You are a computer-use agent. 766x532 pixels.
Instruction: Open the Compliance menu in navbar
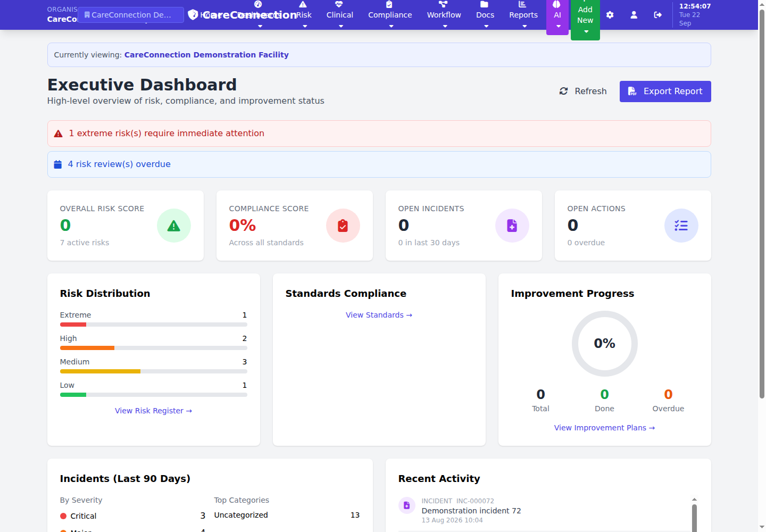(x=390, y=15)
